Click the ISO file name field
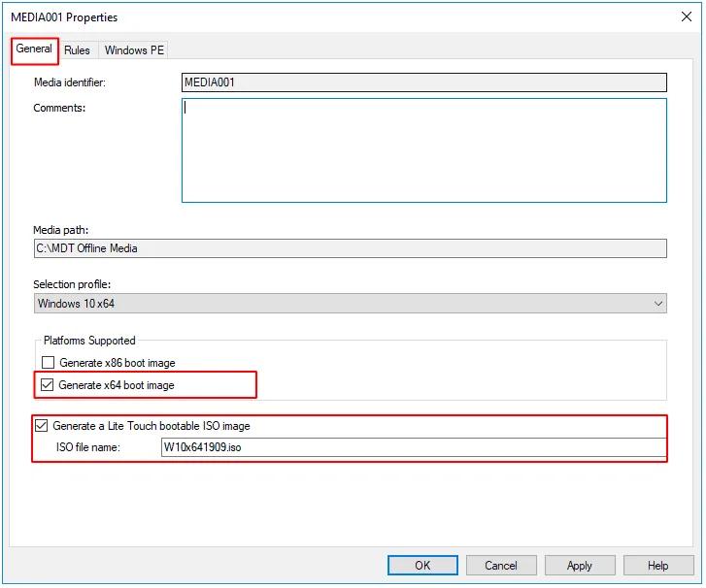This screenshot has width=706, height=588. tap(414, 447)
